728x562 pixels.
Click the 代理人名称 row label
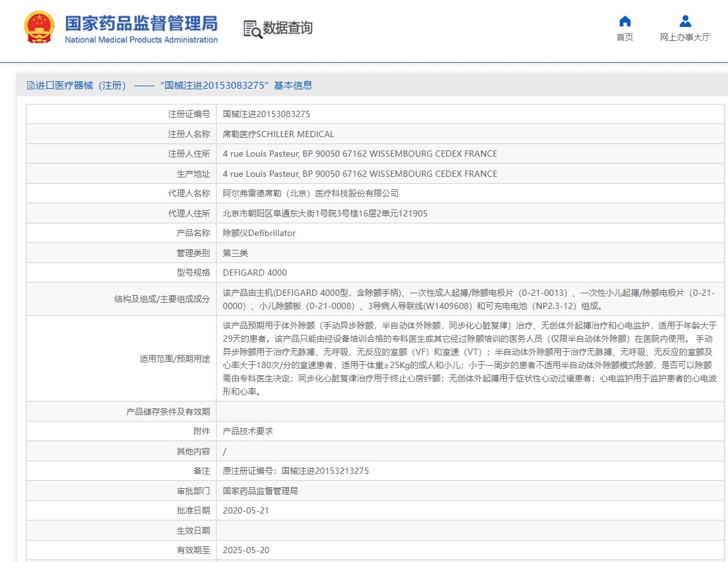[189, 193]
